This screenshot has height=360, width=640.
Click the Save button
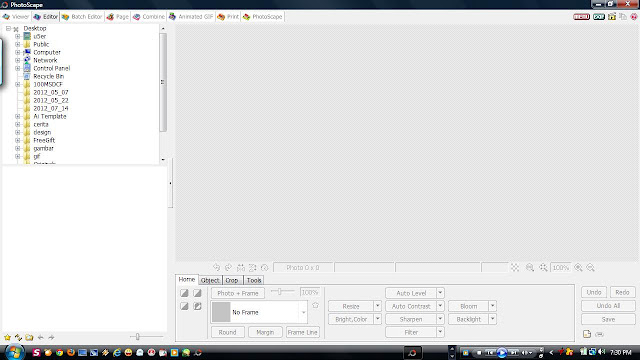pos(608,319)
